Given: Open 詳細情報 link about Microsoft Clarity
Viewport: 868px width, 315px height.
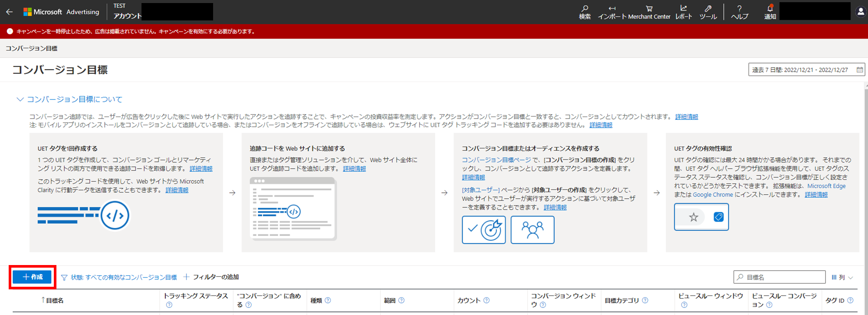Looking at the screenshot, I should (177, 190).
